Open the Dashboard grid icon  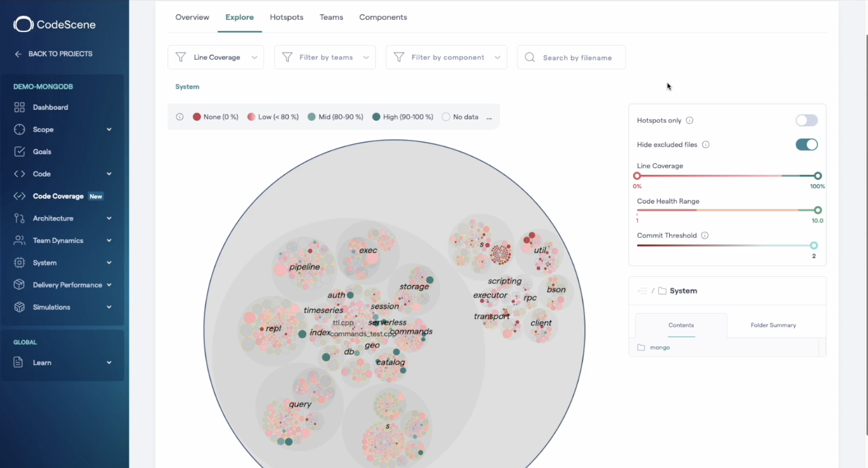[20, 107]
